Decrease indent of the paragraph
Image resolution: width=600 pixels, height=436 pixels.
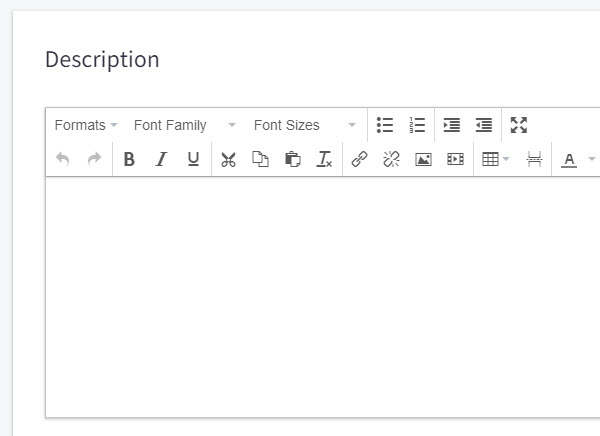click(x=484, y=125)
